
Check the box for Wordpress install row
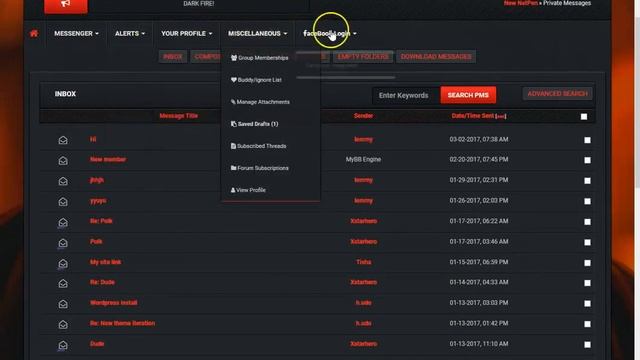pyautogui.click(x=587, y=303)
